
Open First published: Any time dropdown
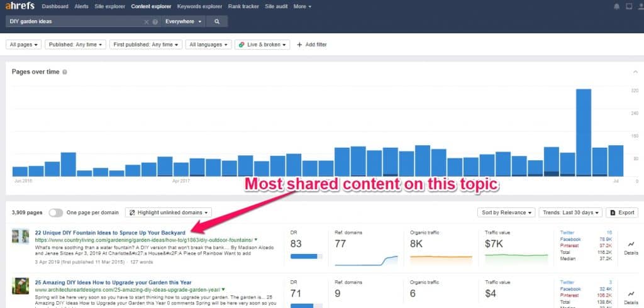click(146, 45)
